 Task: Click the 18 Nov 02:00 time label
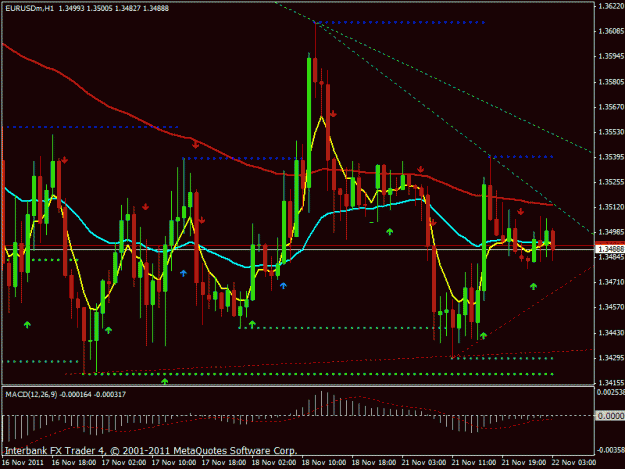274,463
